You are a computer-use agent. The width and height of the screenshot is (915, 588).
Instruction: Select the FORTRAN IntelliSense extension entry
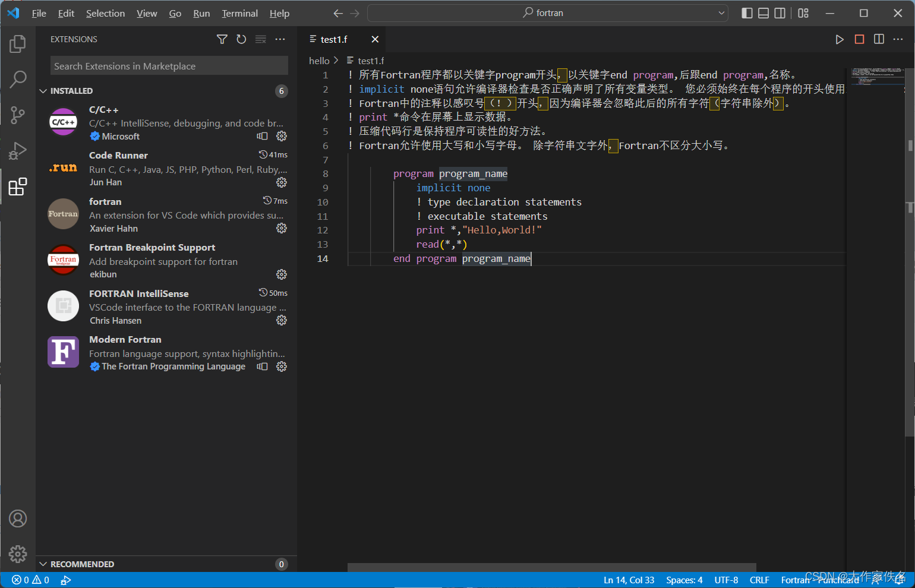(x=166, y=307)
